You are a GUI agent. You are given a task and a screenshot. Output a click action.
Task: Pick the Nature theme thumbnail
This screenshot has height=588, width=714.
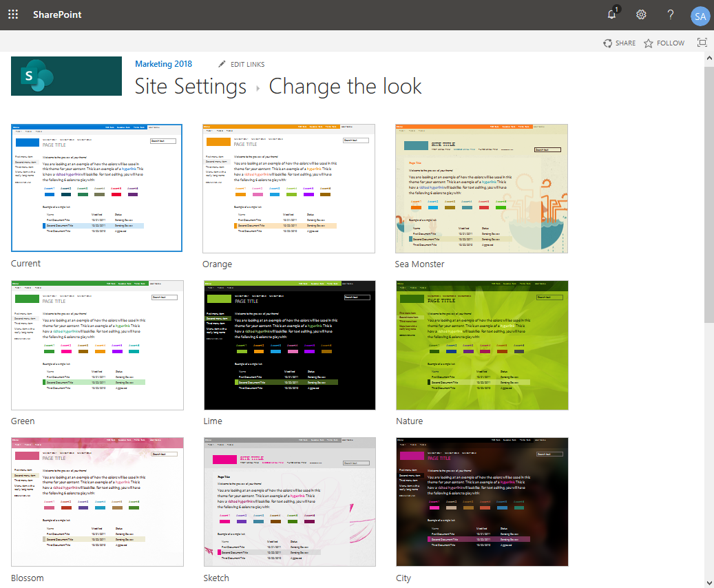click(x=481, y=344)
